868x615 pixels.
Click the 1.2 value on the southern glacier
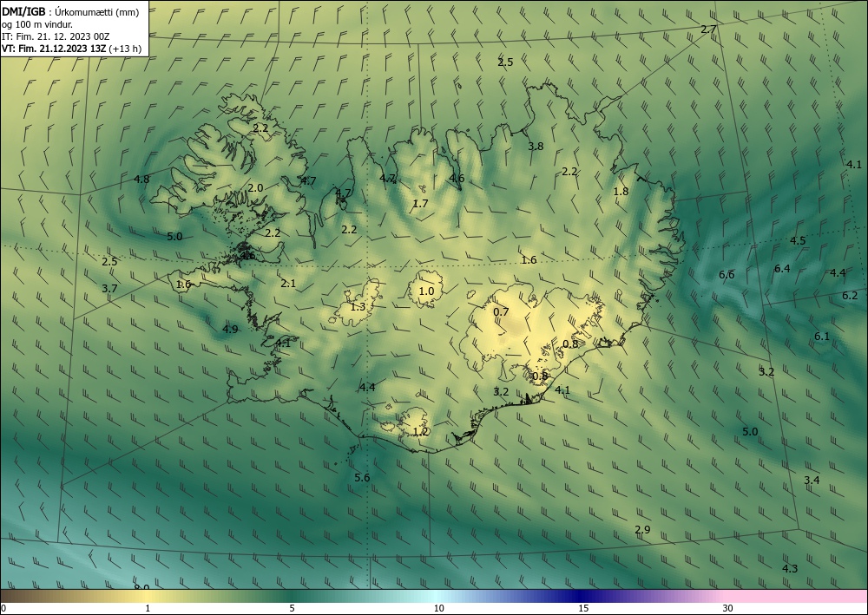click(421, 432)
